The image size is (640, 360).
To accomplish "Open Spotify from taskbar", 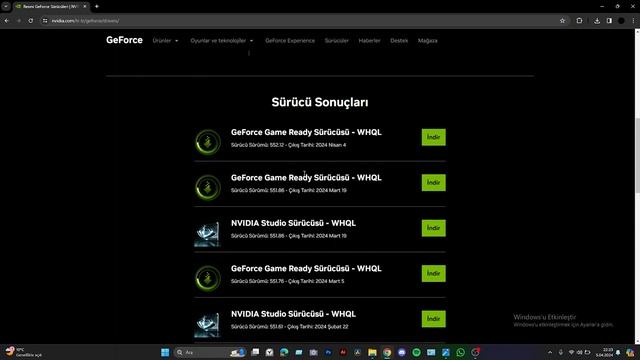I will [x=416, y=352].
